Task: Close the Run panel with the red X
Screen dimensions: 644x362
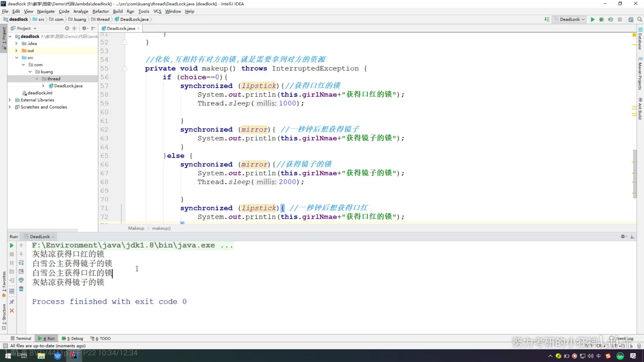Action: click(x=12, y=310)
